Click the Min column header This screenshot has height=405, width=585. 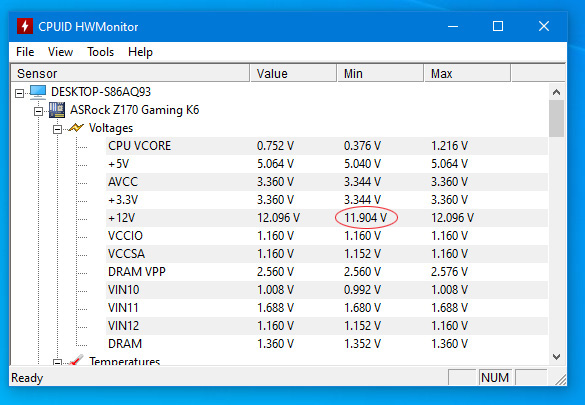point(380,73)
